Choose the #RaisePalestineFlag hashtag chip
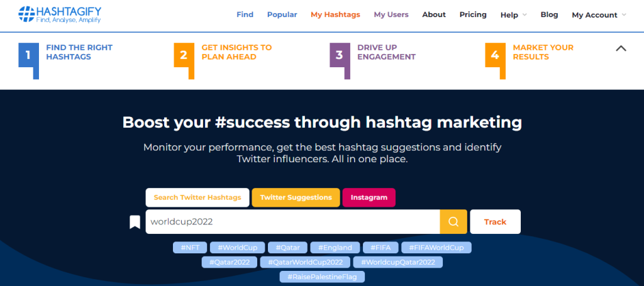The height and width of the screenshot is (286, 644). click(322, 277)
